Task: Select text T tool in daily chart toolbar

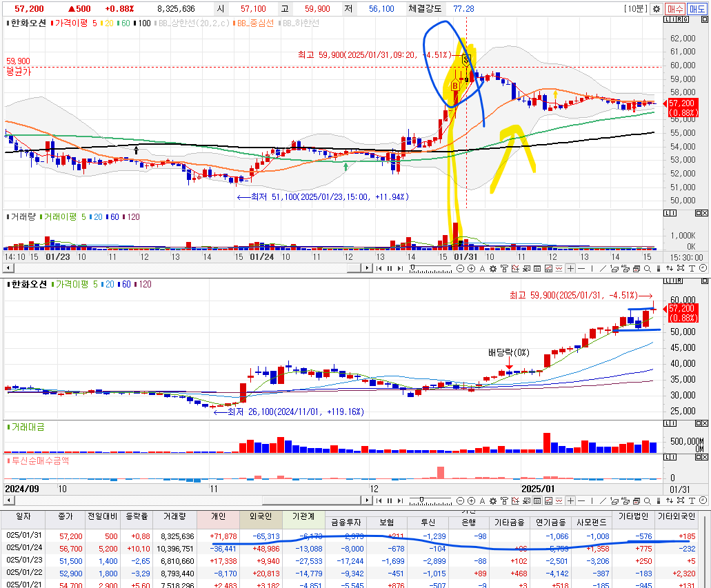Action: pos(692,500)
